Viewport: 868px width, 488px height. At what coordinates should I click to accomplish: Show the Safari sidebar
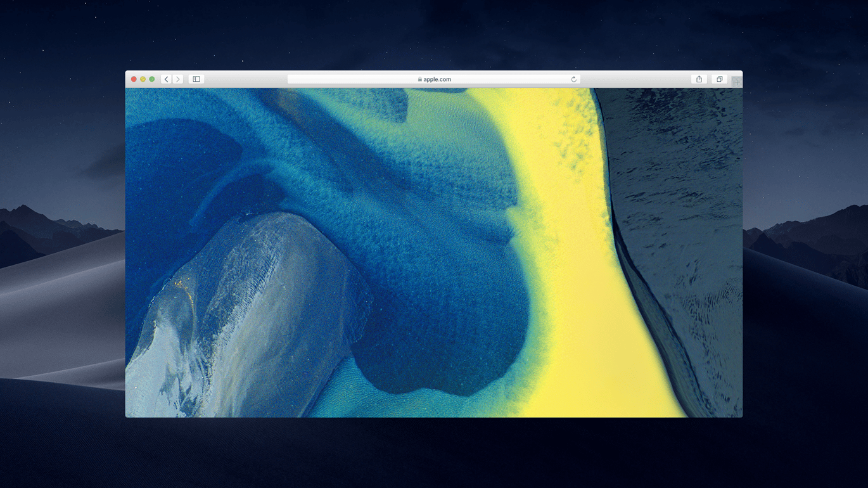[x=196, y=79]
